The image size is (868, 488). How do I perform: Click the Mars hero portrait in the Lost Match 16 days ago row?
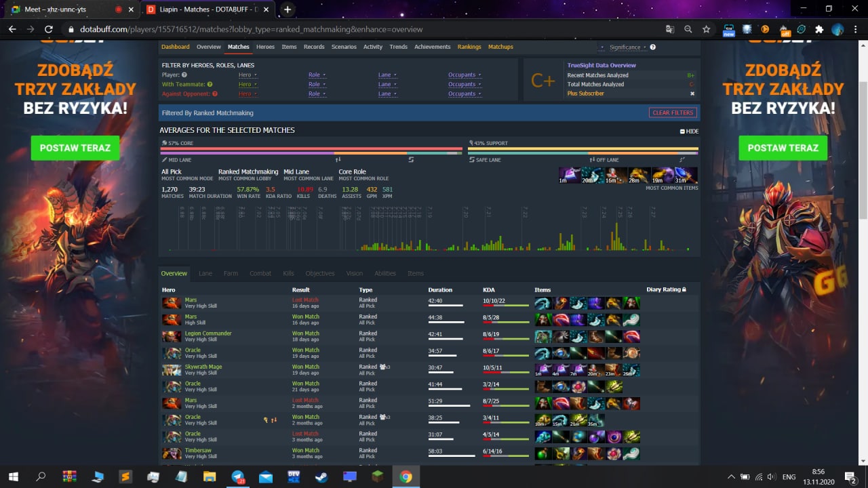pyautogui.click(x=171, y=302)
